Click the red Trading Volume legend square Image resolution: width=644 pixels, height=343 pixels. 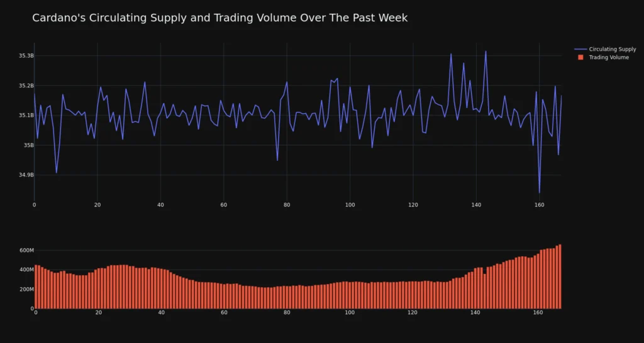pos(580,57)
